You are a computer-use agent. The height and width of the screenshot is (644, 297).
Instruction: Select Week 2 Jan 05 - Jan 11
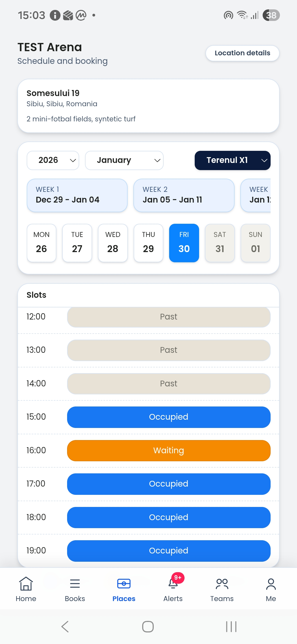coord(184,195)
